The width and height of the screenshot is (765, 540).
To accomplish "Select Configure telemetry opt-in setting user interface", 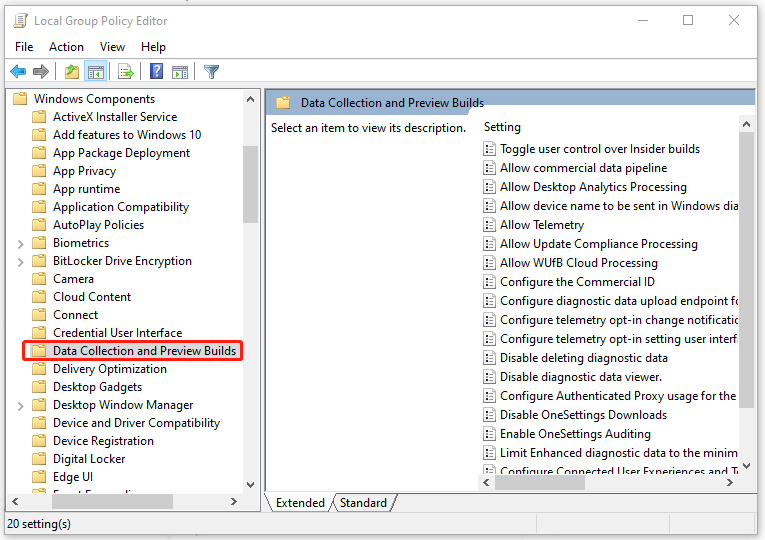I will pos(619,339).
